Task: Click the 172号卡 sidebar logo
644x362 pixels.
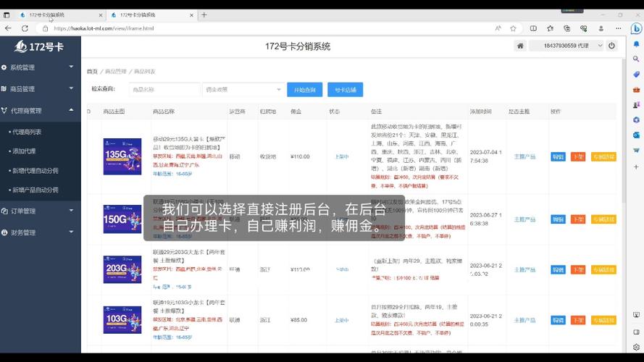Action: point(39,47)
